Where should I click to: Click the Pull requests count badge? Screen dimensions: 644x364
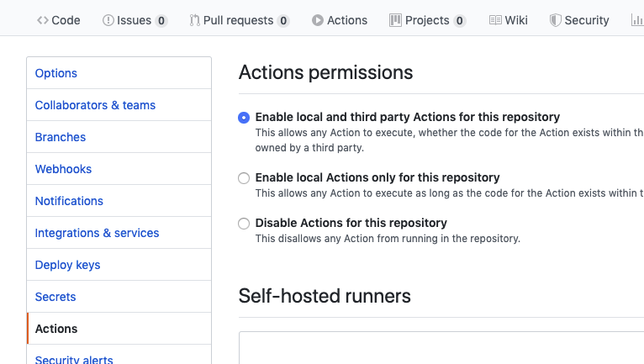tap(283, 20)
